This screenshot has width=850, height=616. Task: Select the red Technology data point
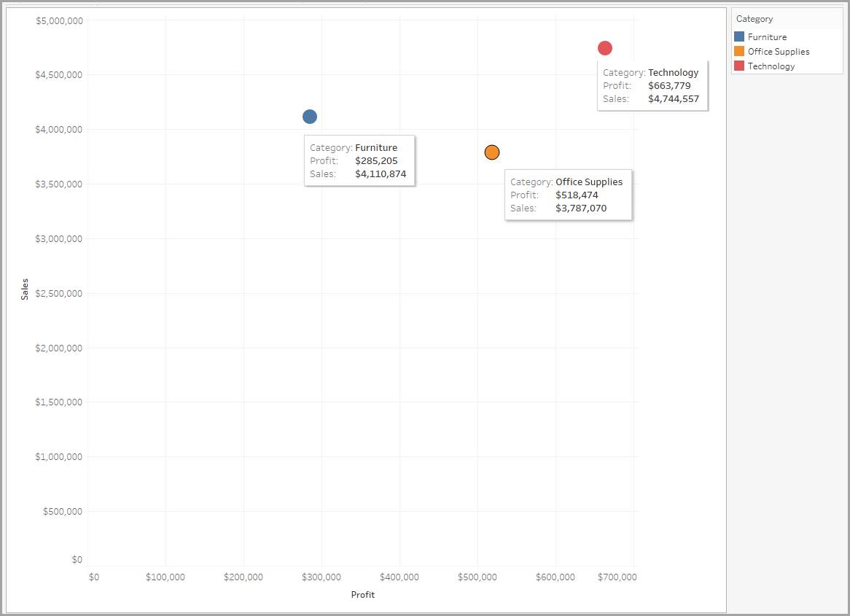click(x=604, y=47)
